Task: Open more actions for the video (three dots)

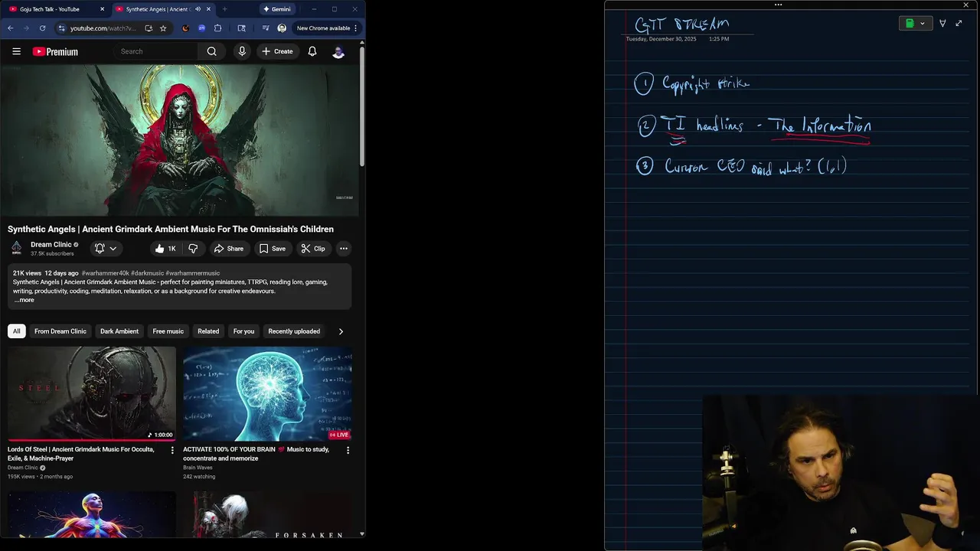Action: 344,249
